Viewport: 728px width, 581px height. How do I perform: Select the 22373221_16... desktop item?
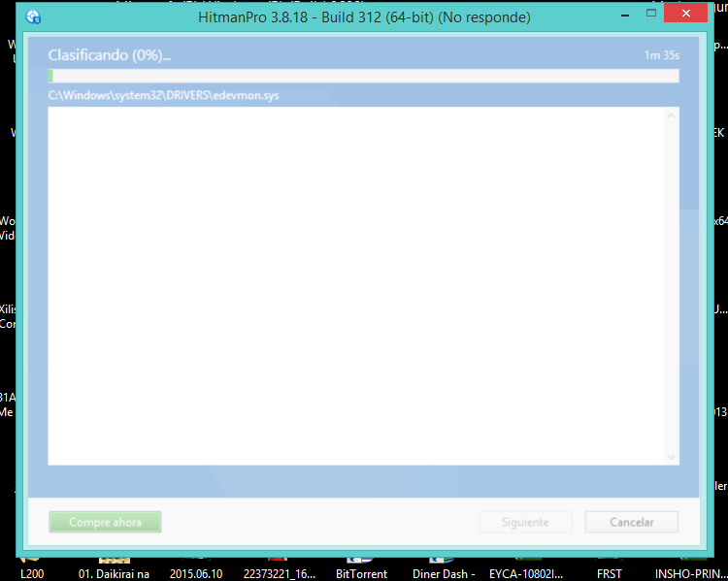point(279,574)
